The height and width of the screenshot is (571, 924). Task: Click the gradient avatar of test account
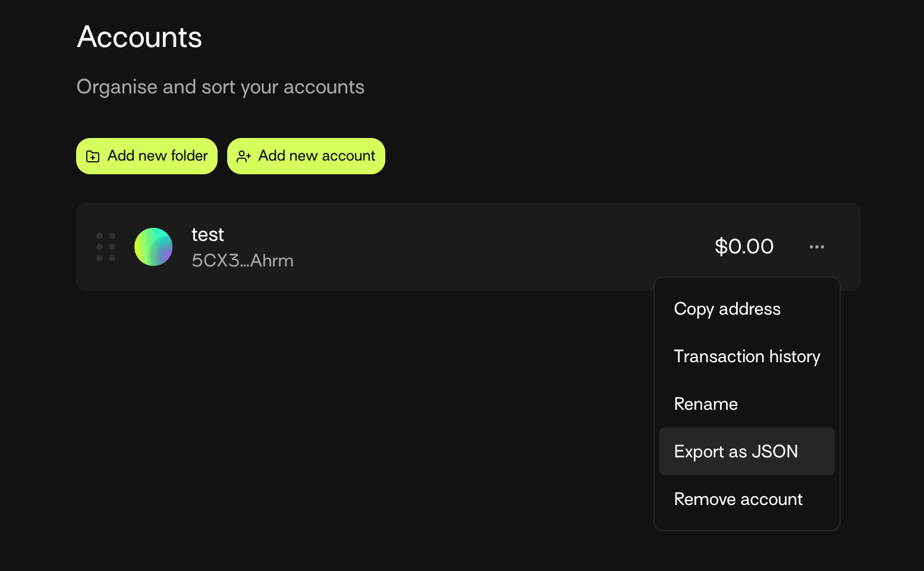pos(153,247)
